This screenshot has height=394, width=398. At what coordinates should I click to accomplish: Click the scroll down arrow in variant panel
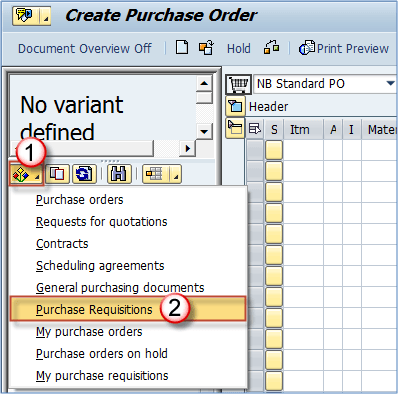click(204, 131)
